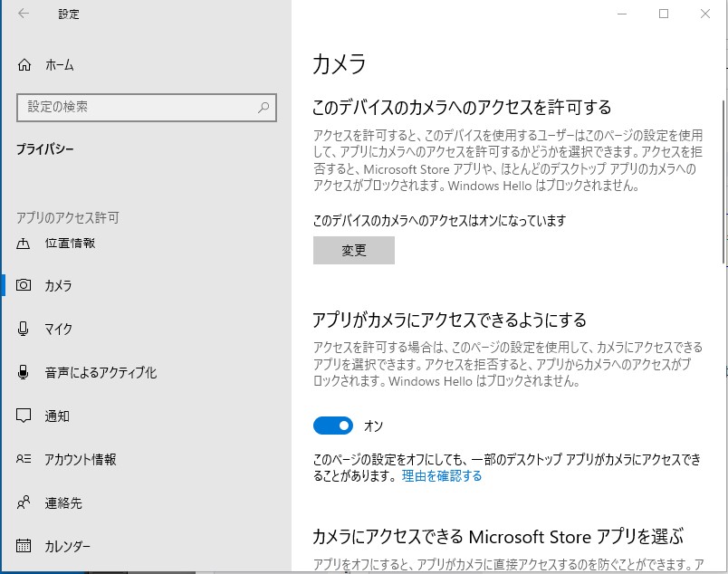Viewport: 728px width, 574px height.
Task: Click heading カメラにアクセスできる Microsoft Store アプリを選ぶ
Action: click(x=498, y=536)
